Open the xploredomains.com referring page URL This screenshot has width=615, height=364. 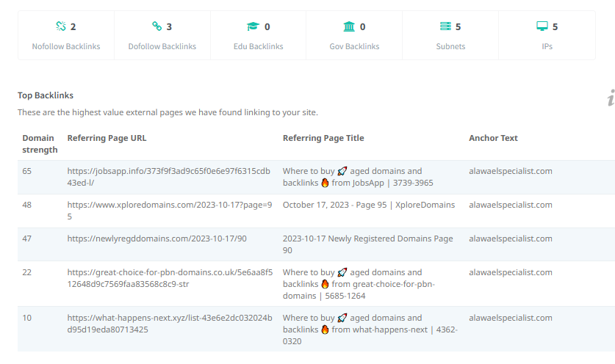tap(170, 211)
